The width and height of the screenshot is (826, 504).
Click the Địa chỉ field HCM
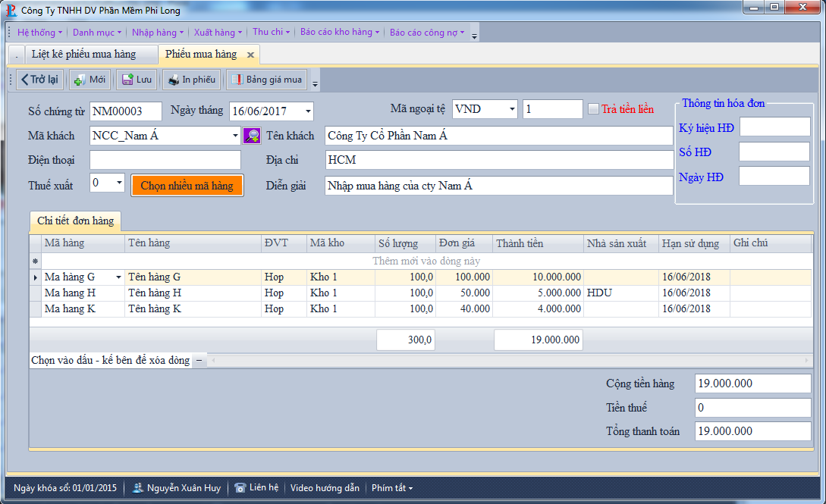click(498, 160)
